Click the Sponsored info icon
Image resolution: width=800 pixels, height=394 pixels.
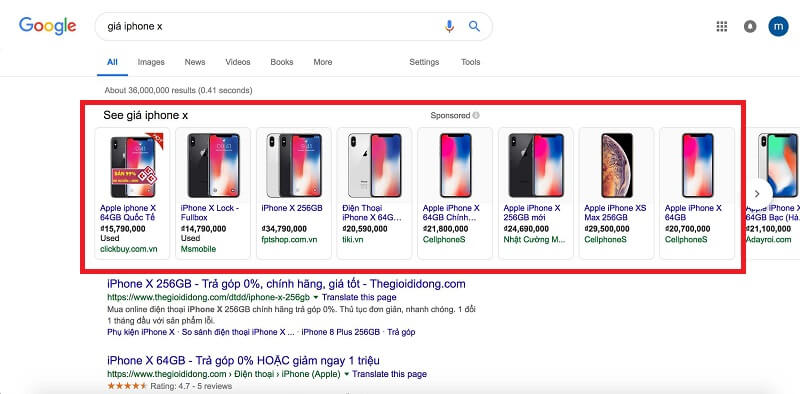476,115
